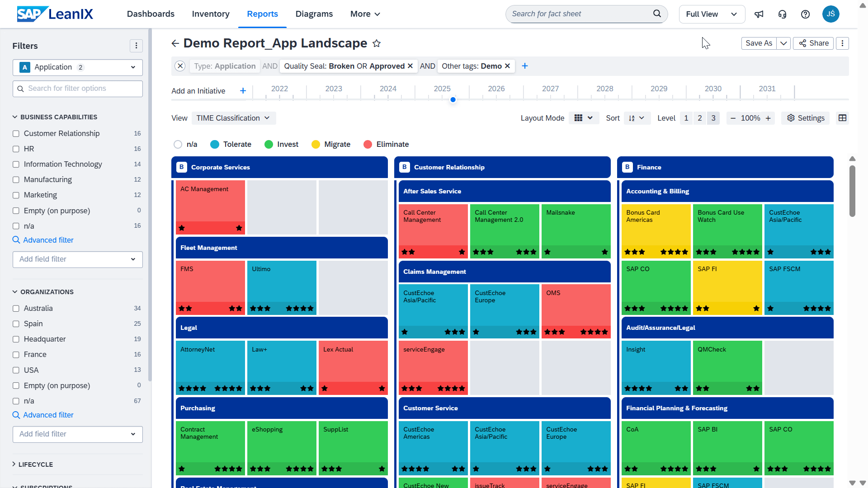The height and width of the screenshot is (488, 868).
Task: Remove the Other tags Demo filter
Action: click(x=507, y=66)
